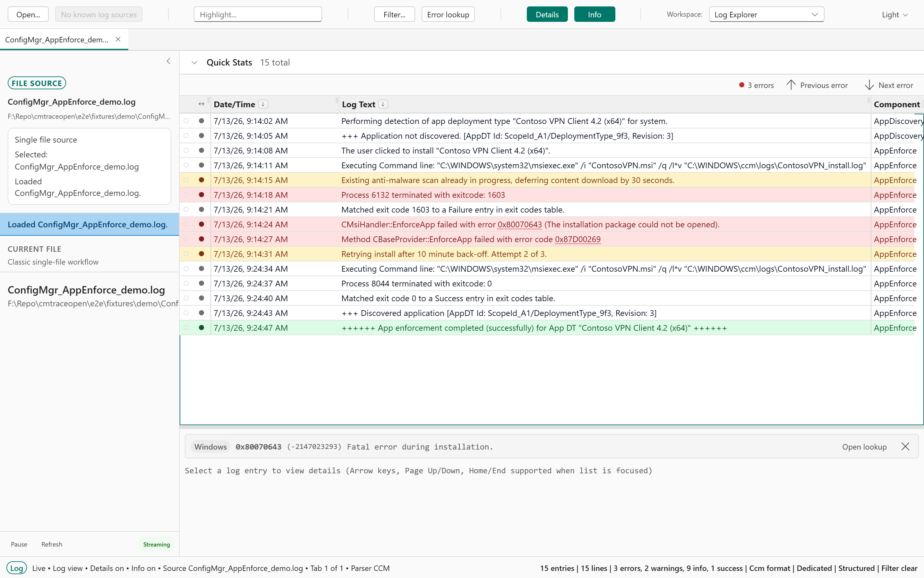Open the Light theme dropdown
The image size is (924, 578).
[x=894, y=14]
